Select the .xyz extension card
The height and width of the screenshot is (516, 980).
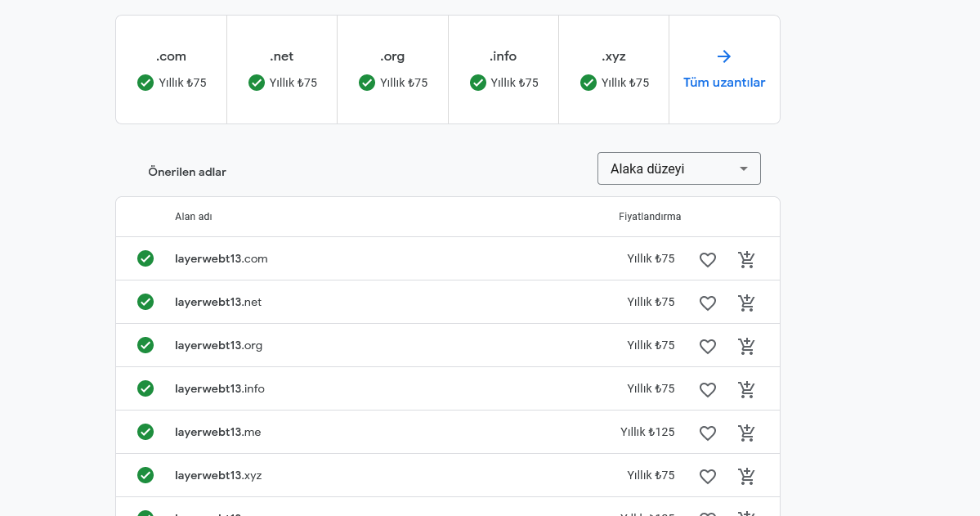point(614,70)
